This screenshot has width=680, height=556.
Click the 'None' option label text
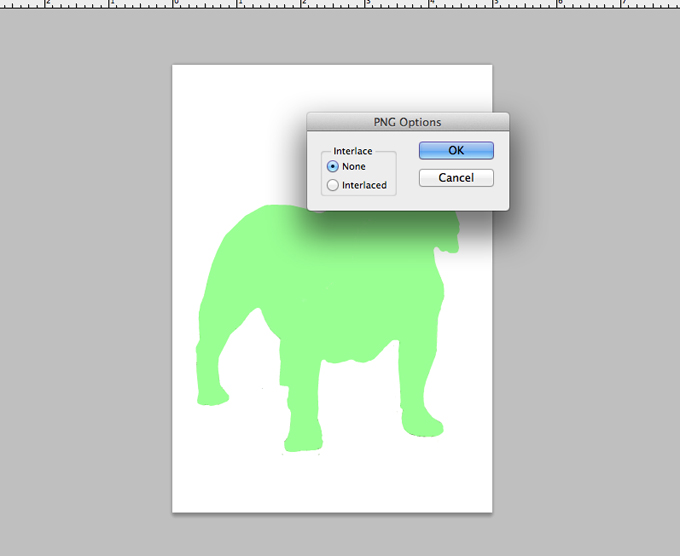(354, 167)
